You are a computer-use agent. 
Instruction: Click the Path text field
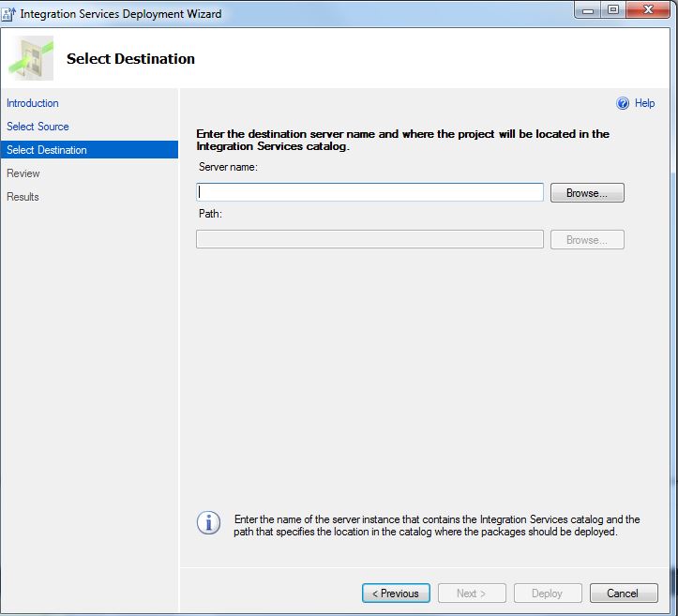click(x=369, y=239)
